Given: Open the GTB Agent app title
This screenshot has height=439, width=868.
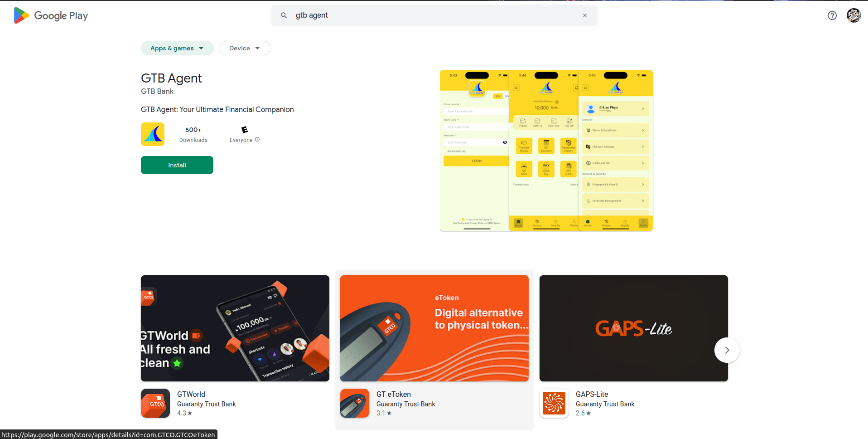Looking at the screenshot, I should pyautogui.click(x=171, y=78).
